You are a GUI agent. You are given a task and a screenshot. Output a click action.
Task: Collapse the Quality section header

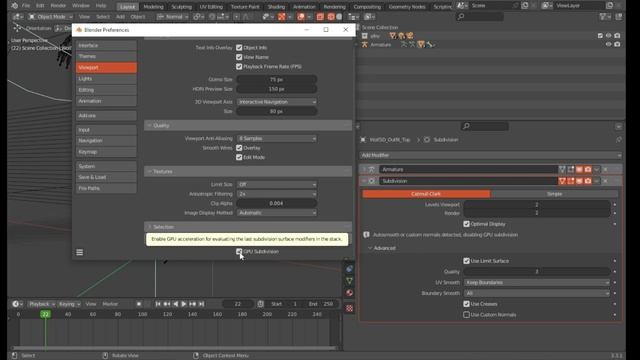click(x=248, y=125)
